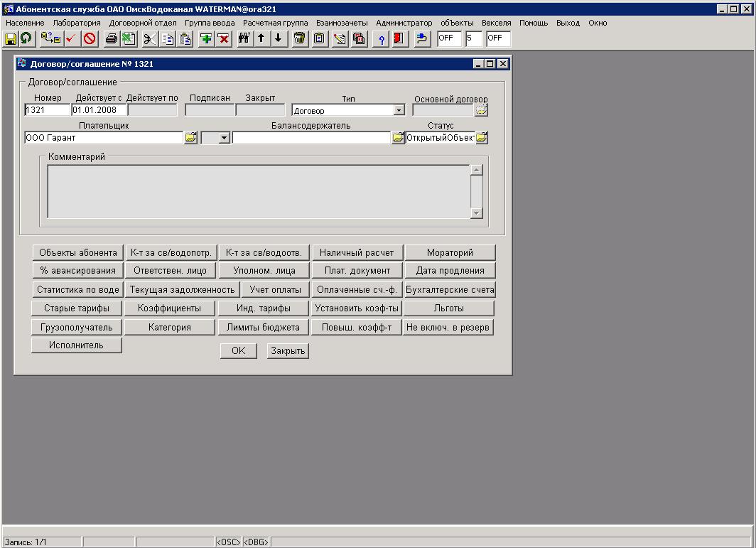The image size is (756, 548).
Task: Click the blue question mark help icon
Action: pyautogui.click(x=382, y=39)
